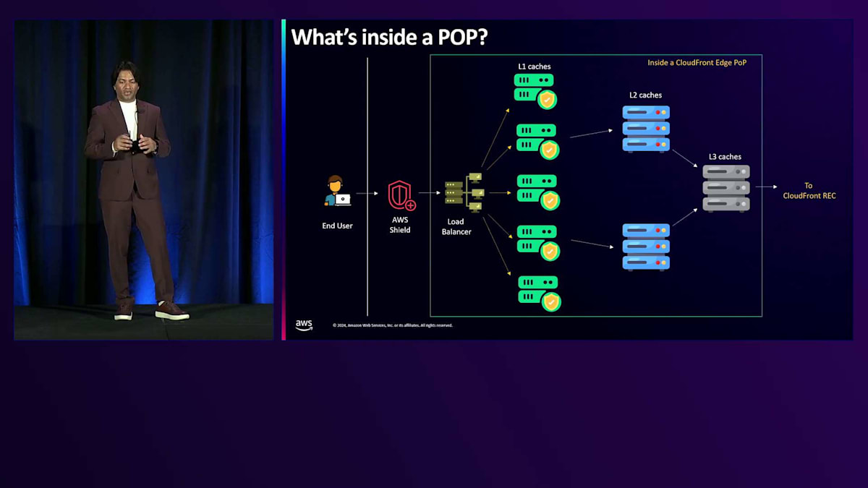Click the End User person icon
Viewport: 868px width, 488px height.
pos(337,191)
